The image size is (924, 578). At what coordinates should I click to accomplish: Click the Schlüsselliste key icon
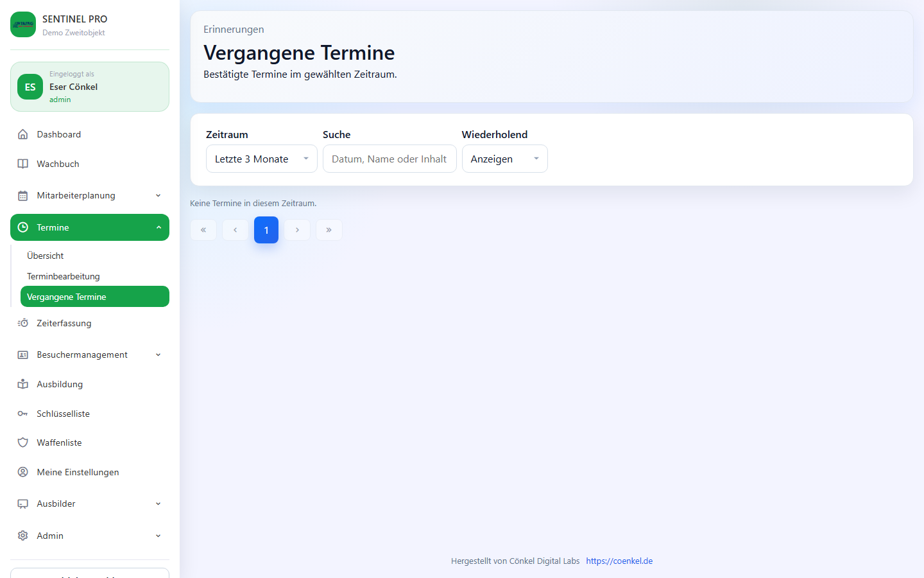pyautogui.click(x=23, y=414)
